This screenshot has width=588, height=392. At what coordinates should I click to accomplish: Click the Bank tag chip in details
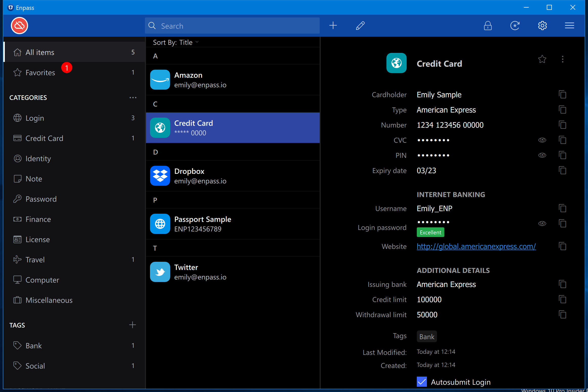[x=427, y=337]
